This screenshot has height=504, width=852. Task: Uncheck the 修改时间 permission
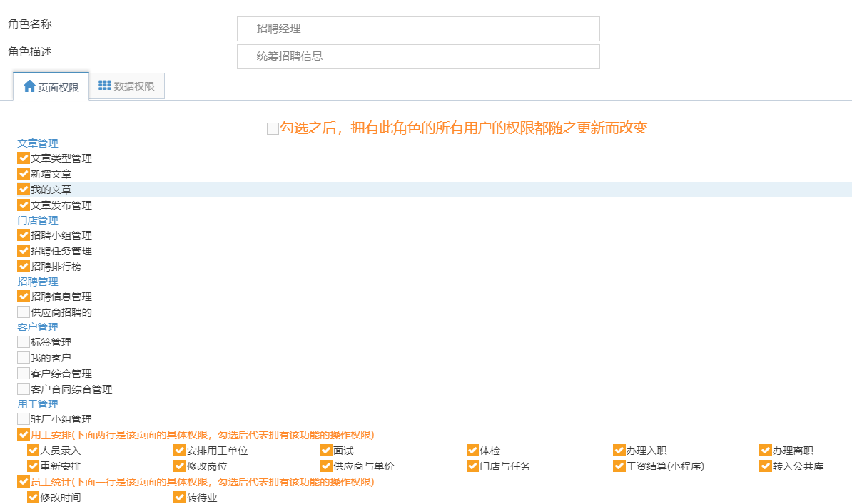coord(32,497)
